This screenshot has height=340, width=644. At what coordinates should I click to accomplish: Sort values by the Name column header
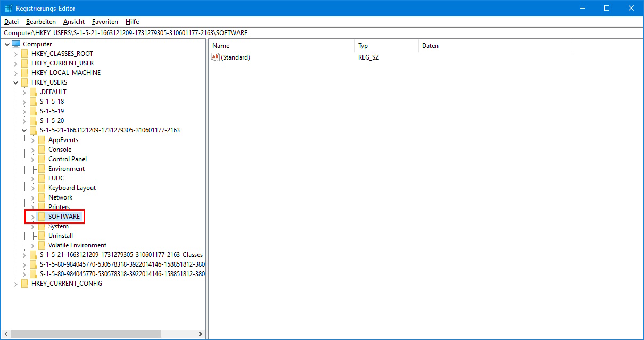(x=282, y=46)
